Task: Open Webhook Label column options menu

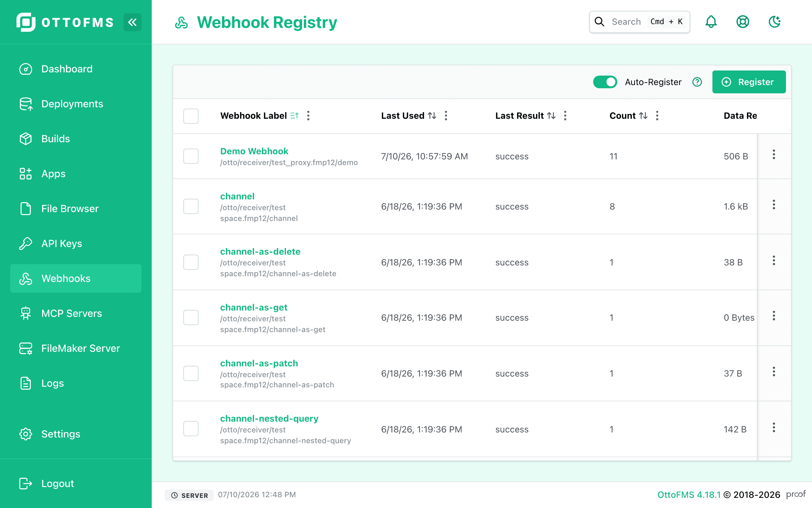Action: coord(308,116)
